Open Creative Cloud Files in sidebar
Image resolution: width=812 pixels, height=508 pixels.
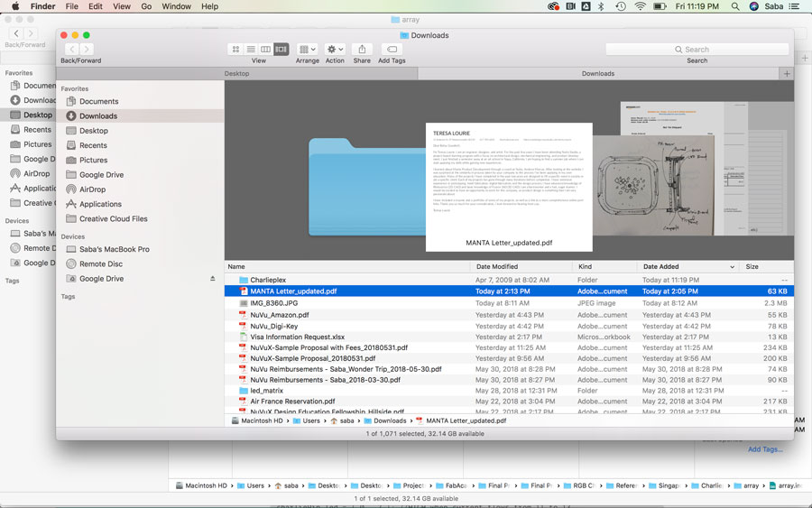coord(140,219)
